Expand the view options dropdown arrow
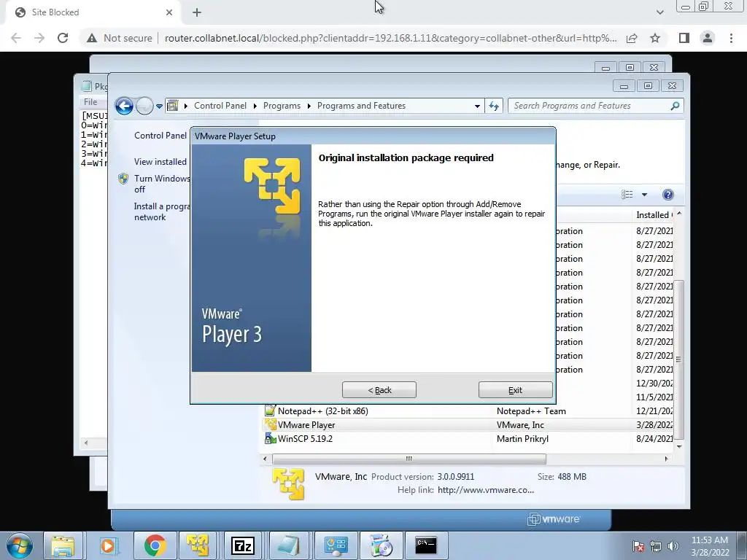Screen dimensions: 747x560 (x=644, y=195)
